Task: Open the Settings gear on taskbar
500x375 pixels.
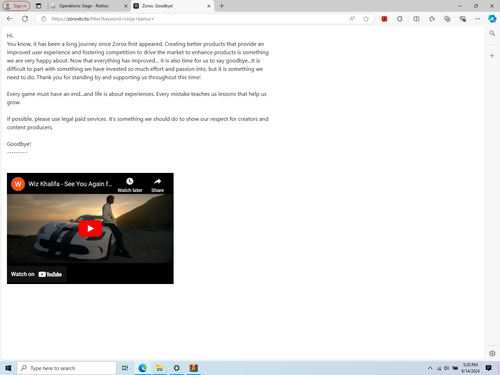Action: 177,368
